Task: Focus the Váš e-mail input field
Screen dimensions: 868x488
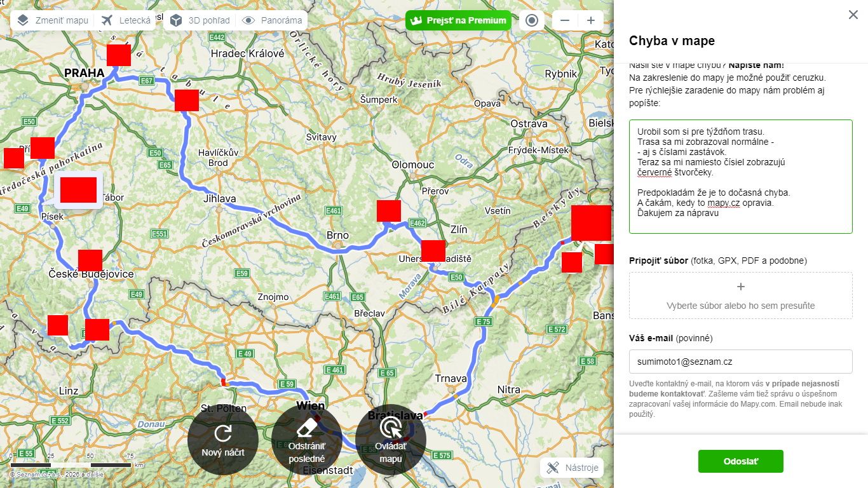Action: (x=741, y=362)
